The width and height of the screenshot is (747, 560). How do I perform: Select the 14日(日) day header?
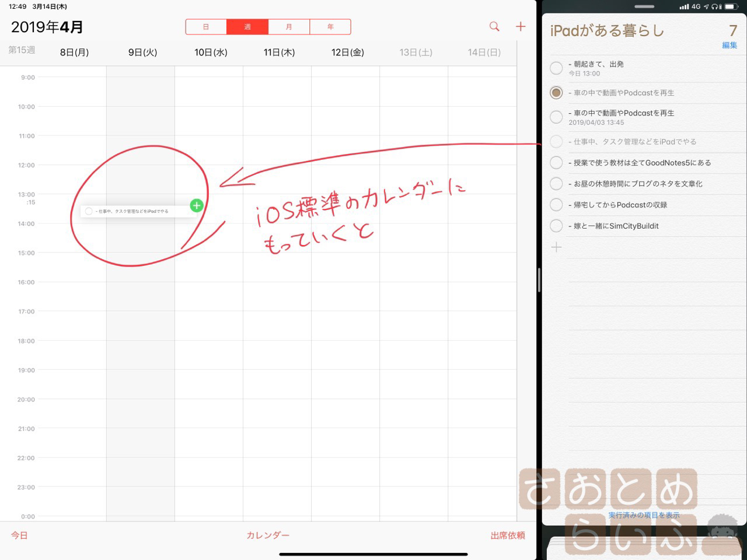(x=484, y=52)
